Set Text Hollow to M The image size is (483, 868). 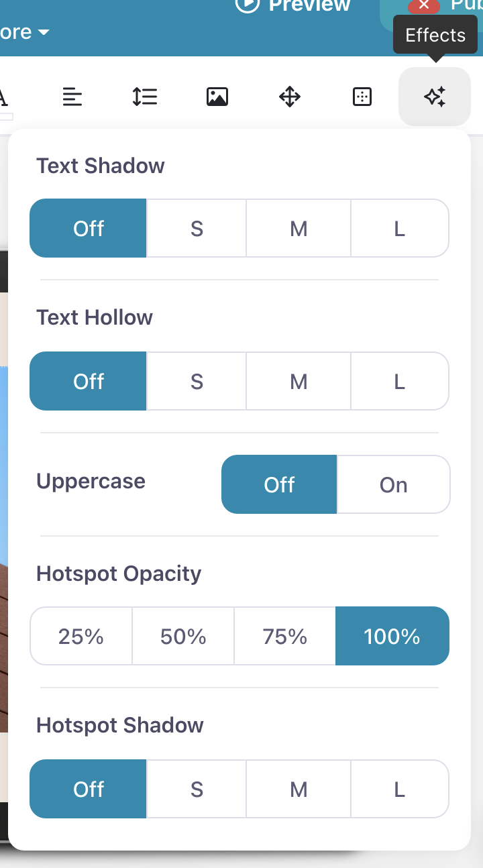[x=299, y=382]
